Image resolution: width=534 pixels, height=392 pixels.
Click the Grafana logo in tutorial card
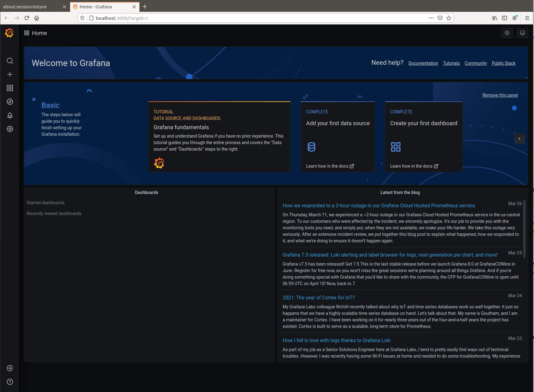tap(159, 163)
